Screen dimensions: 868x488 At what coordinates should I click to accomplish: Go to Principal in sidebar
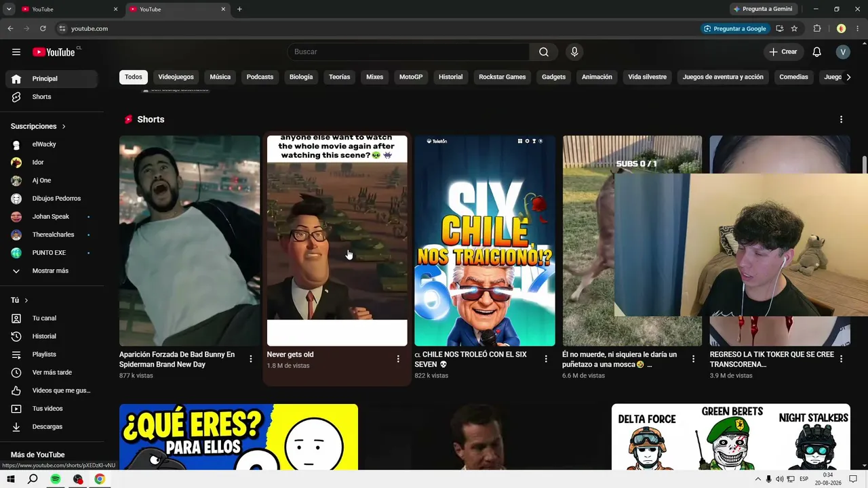click(x=52, y=79)
